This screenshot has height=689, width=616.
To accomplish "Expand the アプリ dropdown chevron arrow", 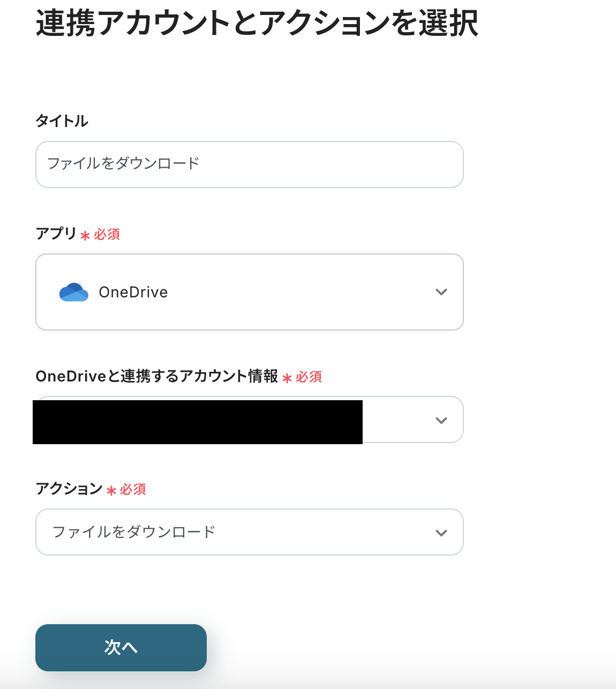I will tap(441, 292).
